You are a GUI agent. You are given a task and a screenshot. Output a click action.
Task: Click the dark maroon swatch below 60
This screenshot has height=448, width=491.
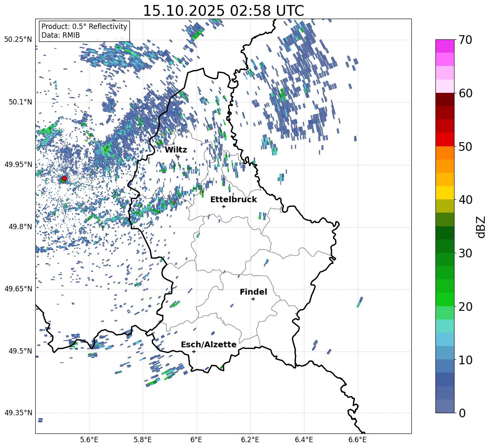tap(445, 99)
